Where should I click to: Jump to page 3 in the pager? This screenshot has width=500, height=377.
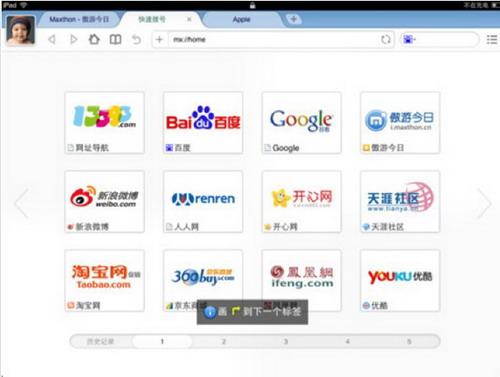(x=286, y=341)
